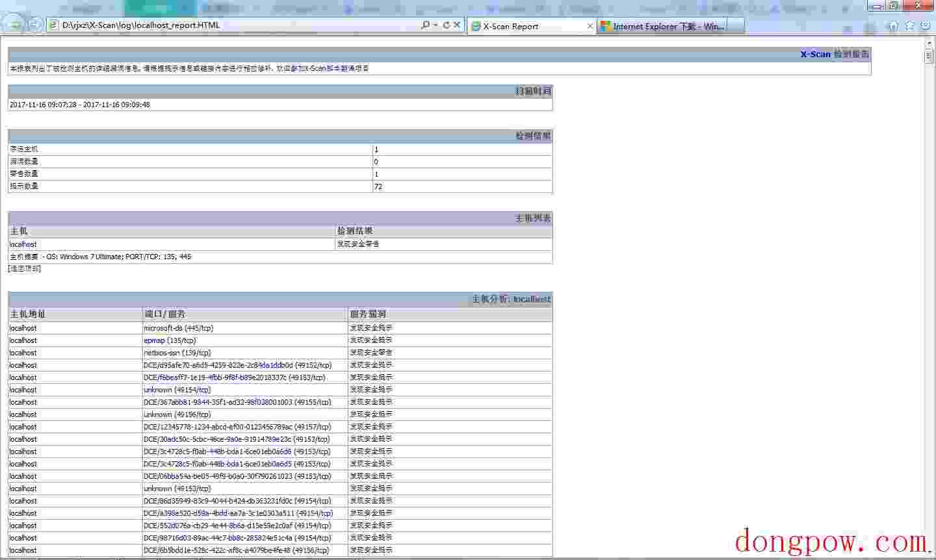Click the 发现安全警告 result in netbios-ssn row

(x=371, y=353)
